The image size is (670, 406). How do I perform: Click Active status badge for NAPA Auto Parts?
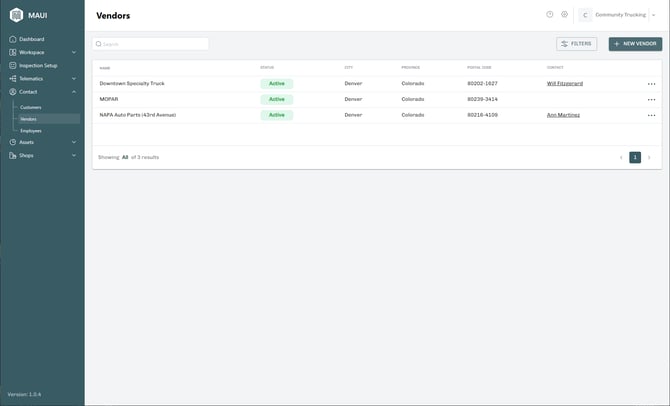tap(277, 115)
